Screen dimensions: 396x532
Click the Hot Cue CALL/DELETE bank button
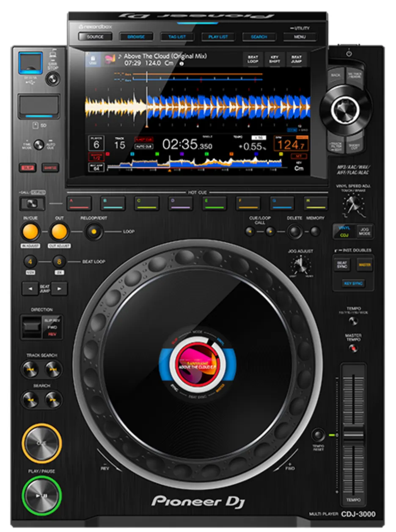click(32, 204)
